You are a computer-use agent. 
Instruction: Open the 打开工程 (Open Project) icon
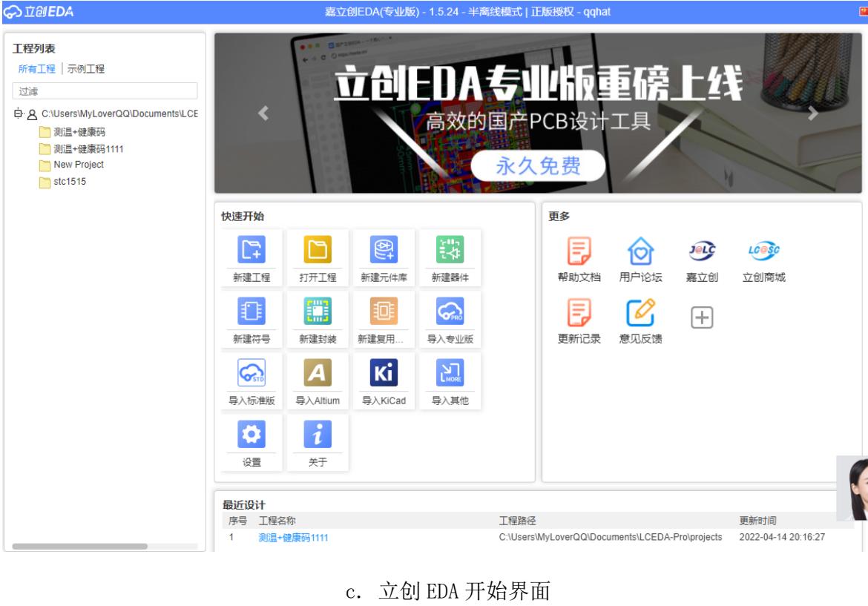pyautogui.click(x=317, y=250)
